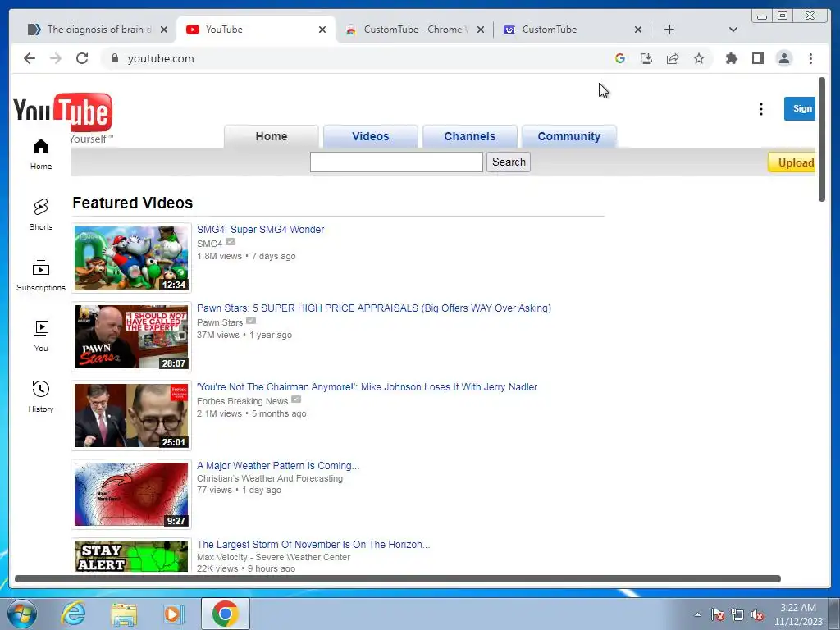The height and width of the screenshot is (630, 840).
Task: Reload the current page
Action: 82,58
